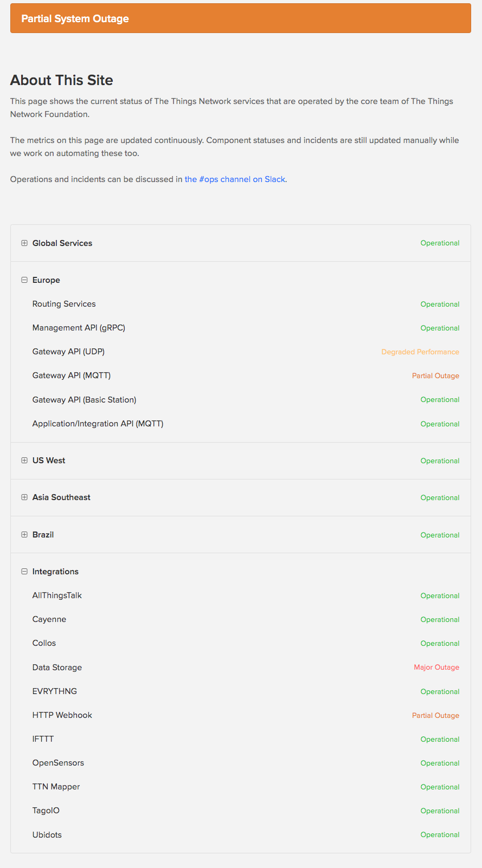Select the Gateway API (UDP) component
Screen dimensions: 482x868
click(x=68, y=352)
